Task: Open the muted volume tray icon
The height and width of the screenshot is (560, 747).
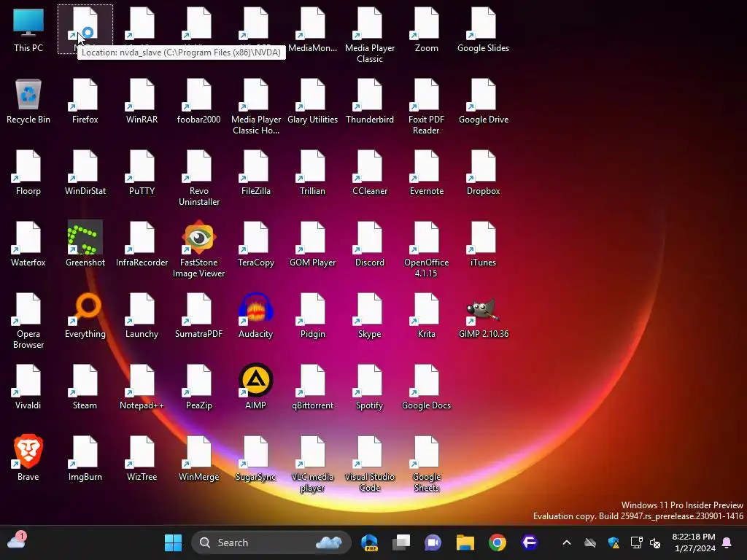Action: (656, 542)
